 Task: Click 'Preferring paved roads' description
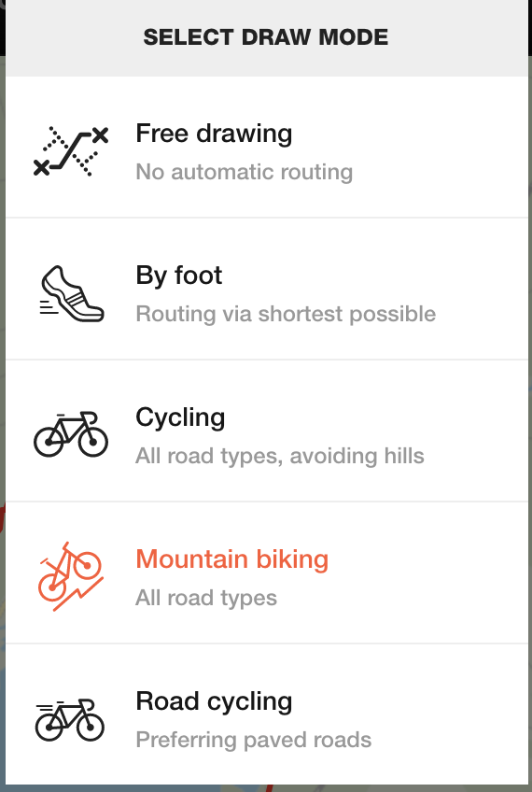253,740
